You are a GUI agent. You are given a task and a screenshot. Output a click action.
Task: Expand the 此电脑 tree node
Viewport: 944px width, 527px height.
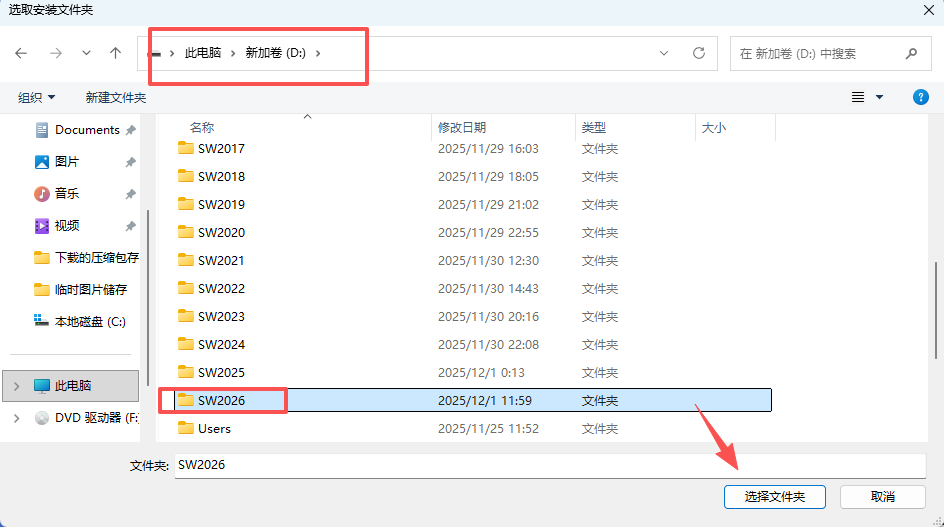pos(16,385)
